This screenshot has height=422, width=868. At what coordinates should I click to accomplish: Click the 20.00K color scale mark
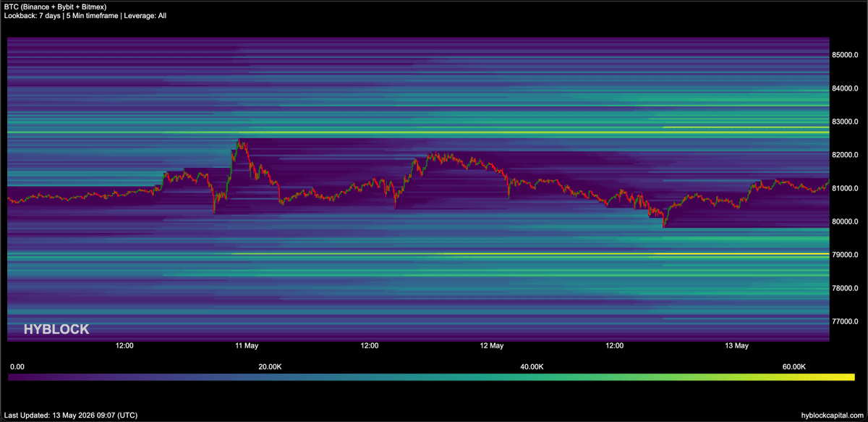click(x=270, y=367)
